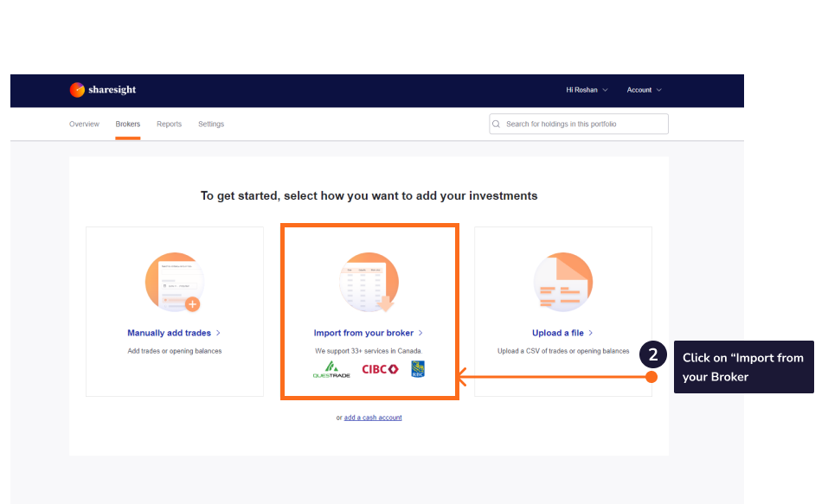Viewport: 828px width, 504px height.
Task: Select the Brokers tab
Action: pos(128,124)
